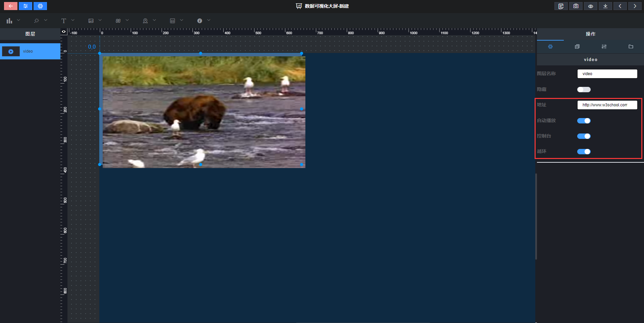This screenshot has height=323, width=644.
Task: Toggle the 控制台 controls switch
Action: click(584, 136)
